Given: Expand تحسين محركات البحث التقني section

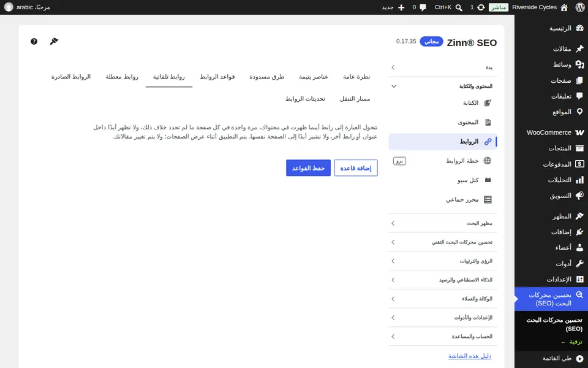Looking at the screenshot, I should tap(443, 242).
